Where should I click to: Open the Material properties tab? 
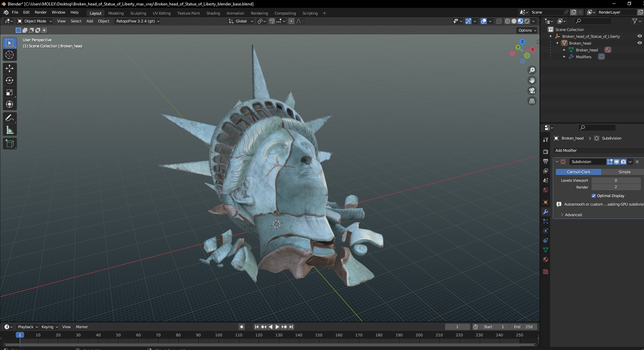coord(546,259)
